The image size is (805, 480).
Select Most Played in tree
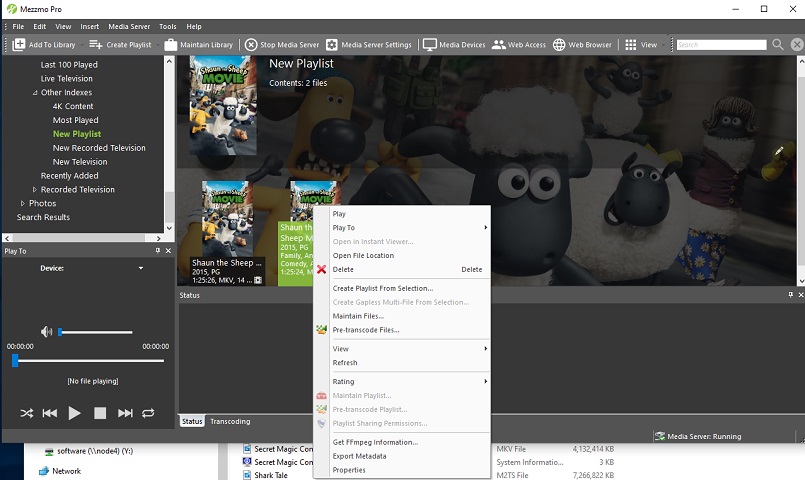(75, 120)
